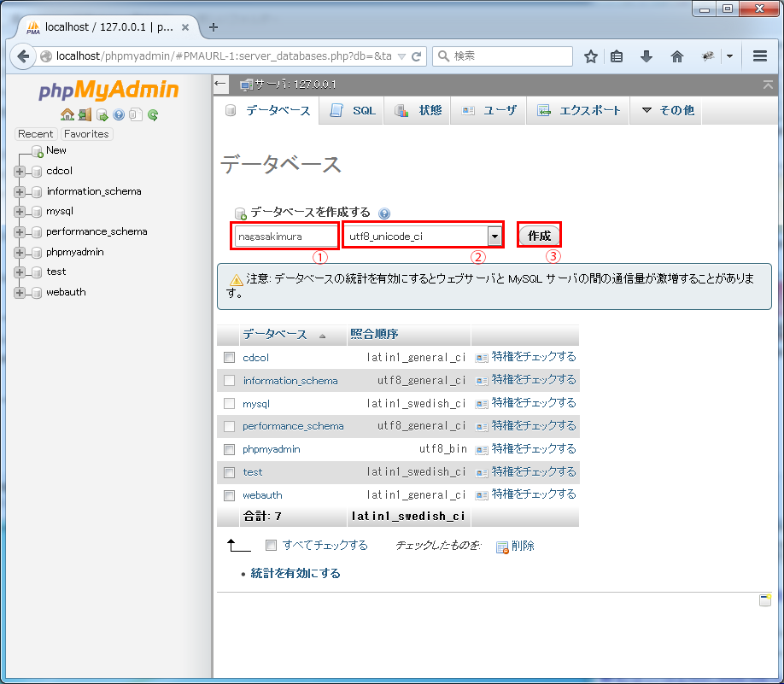The height and width of the screenshot is (684, 784).
Task: Open the エクスポート tab
Action: click(x=578, y=111)
